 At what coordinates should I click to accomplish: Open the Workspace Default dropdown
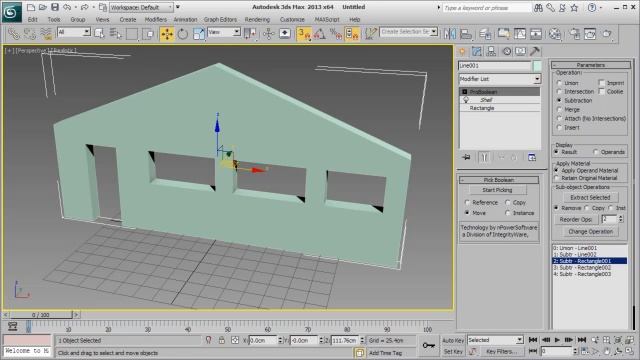click(x=141, y=7)
